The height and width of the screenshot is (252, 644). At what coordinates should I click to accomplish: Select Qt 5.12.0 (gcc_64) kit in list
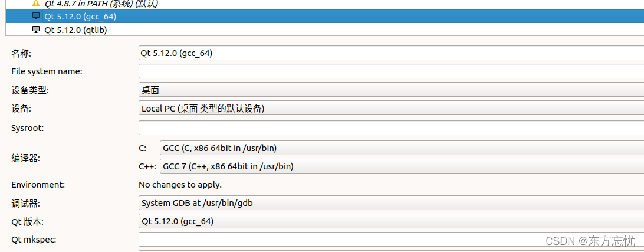coord(80,17)
